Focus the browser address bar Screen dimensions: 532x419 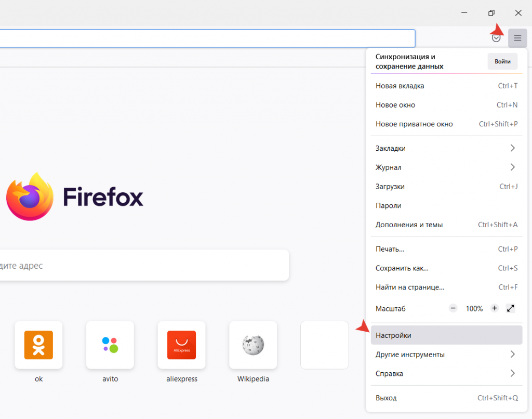tap(207, 38)
